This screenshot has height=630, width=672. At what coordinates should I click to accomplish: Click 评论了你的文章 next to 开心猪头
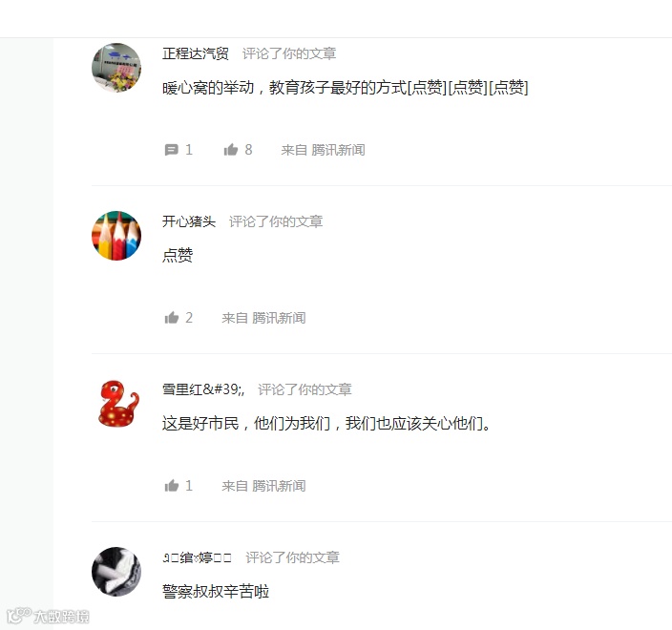click(276, 221)
